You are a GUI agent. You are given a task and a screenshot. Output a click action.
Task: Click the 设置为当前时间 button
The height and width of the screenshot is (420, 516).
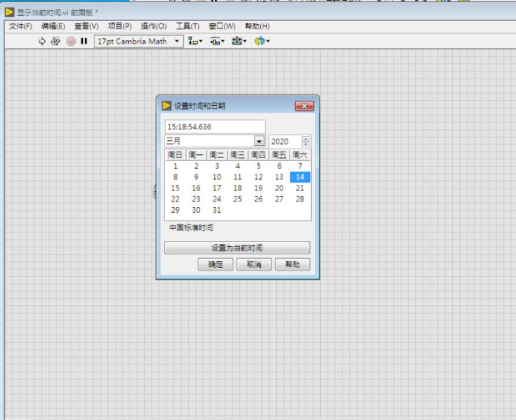pos(237,248)
